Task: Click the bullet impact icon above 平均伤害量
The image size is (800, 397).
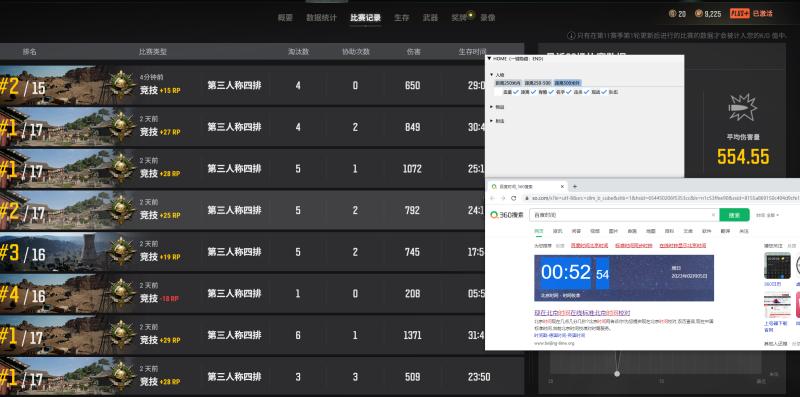Action: pyautogui.click(x=743, y=107)
